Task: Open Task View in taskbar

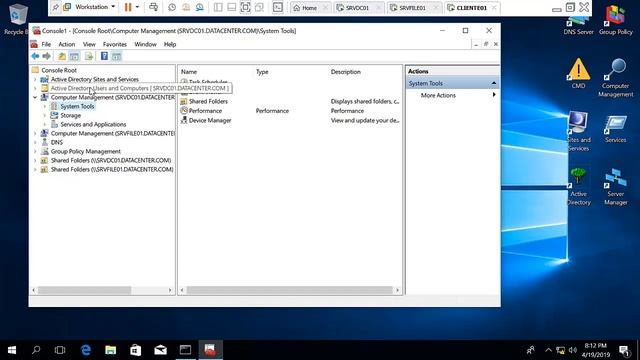Action: [60, 350]
